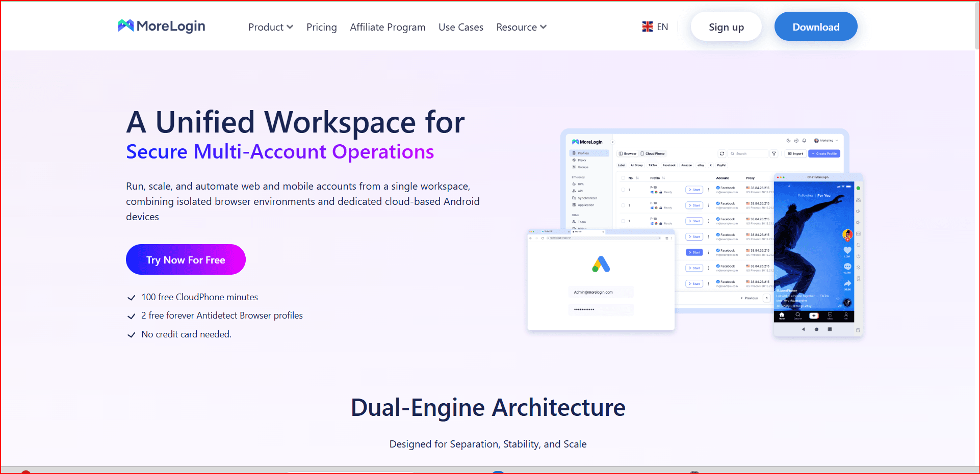Click the heart like icon on the TikTok video
Image resolution: width=980 pixels, height=474 pixels.
point(847,250)
